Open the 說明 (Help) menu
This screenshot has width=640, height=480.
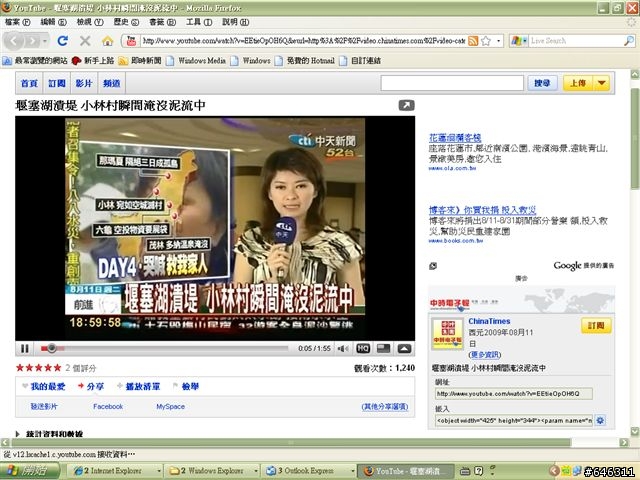[236, 22]
